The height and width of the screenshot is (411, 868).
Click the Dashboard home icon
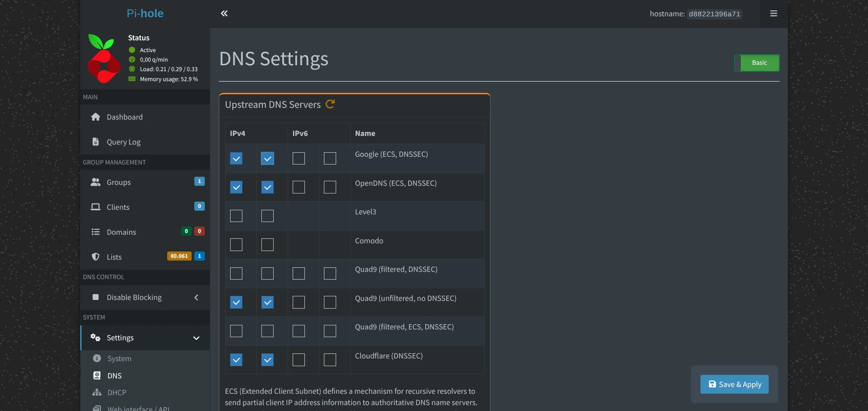click(x=96, y=117)
